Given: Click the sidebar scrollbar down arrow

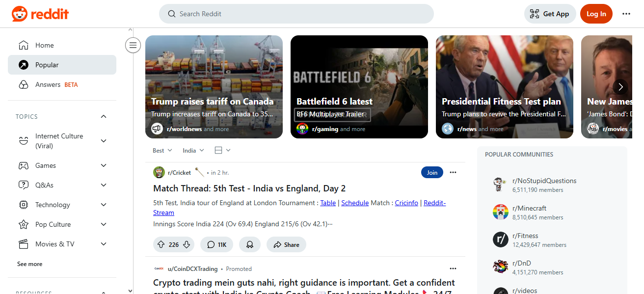Looking at the screenshot, I should [x=130, y=291].
